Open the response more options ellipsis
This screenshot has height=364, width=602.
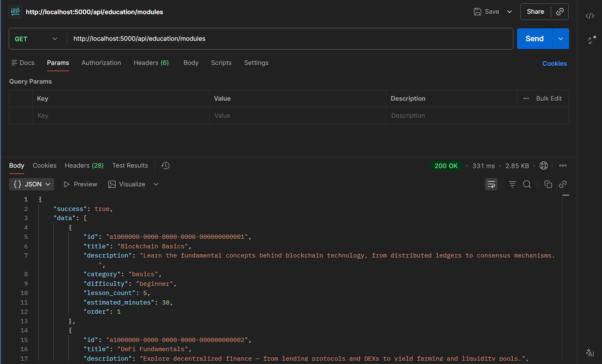point(563,166)
